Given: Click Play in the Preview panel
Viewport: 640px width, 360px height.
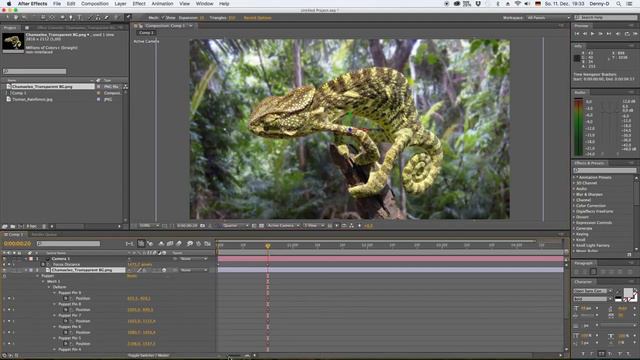Looking at the screenshot, I should tap(593, 34).
